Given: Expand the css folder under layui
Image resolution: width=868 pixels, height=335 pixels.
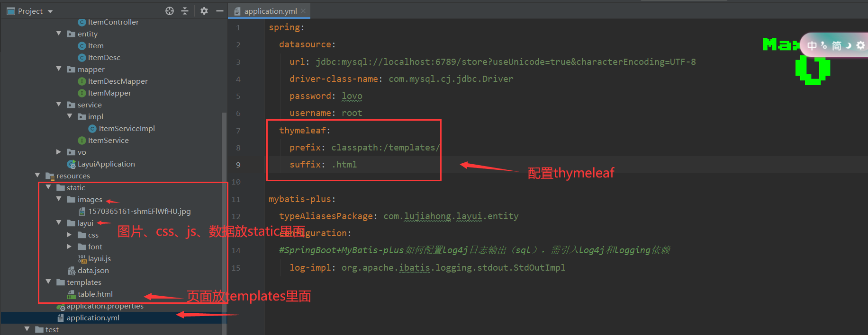Looking at the screenshot, I should coord(69,235).
